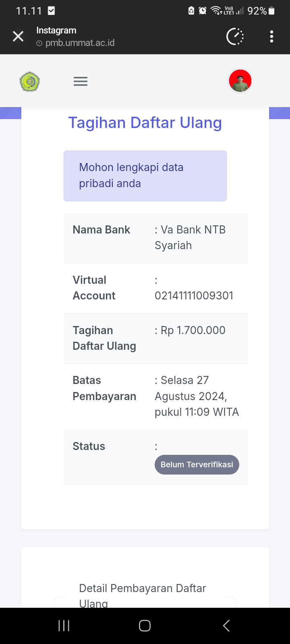290x644 pixels.
Task: Tap the site info icon beside URL
Action: tap(39, 43)
